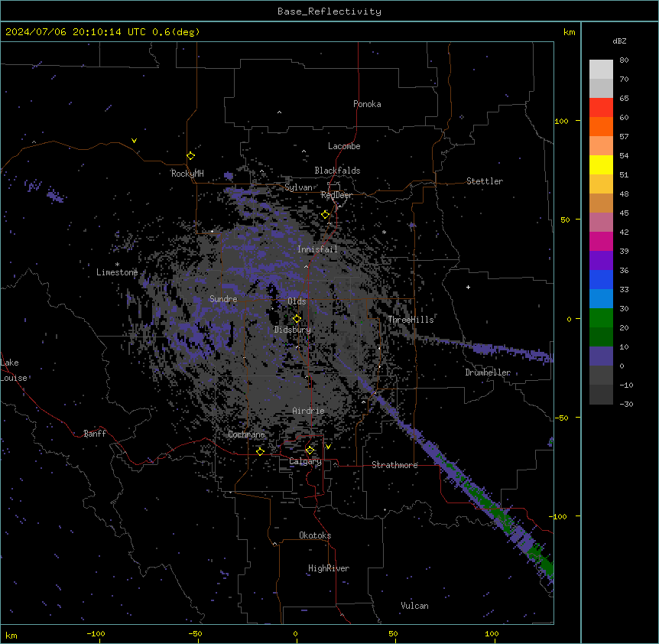
Task: Click the Blackfalds label
Action: pos(337,171)
